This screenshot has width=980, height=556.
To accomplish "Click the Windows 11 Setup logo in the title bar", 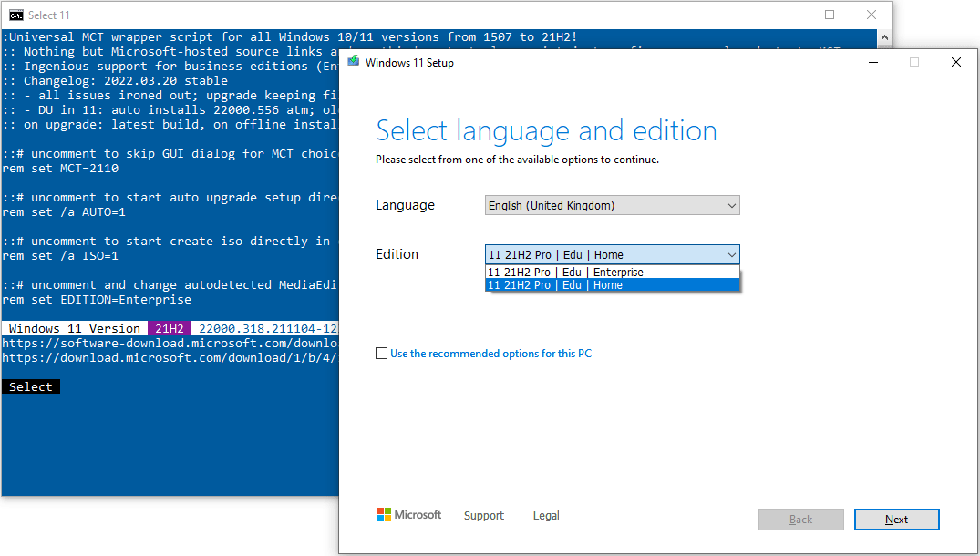I will tap(355, 62).
